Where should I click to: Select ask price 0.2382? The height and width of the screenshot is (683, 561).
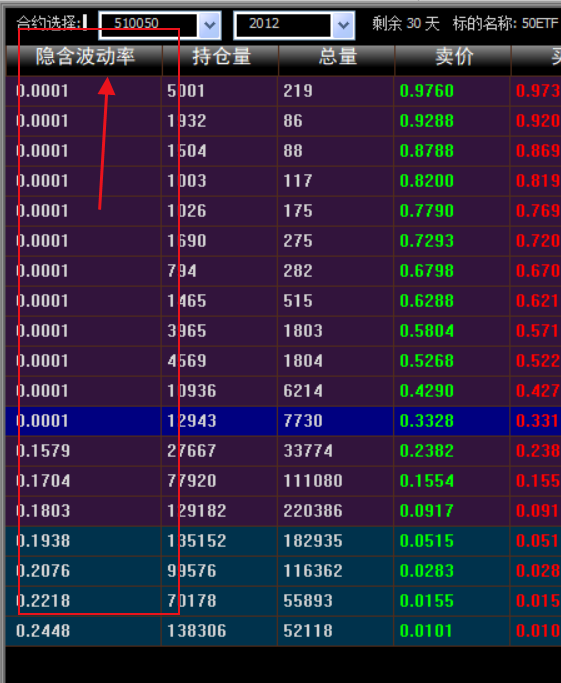click(427, 451)
